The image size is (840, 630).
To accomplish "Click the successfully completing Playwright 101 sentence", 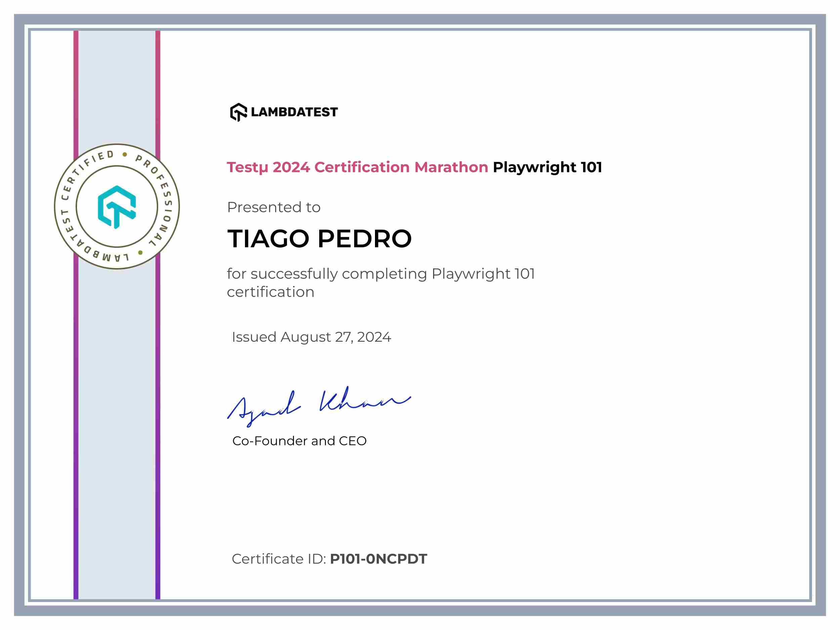I will click(x=380, y=274).
